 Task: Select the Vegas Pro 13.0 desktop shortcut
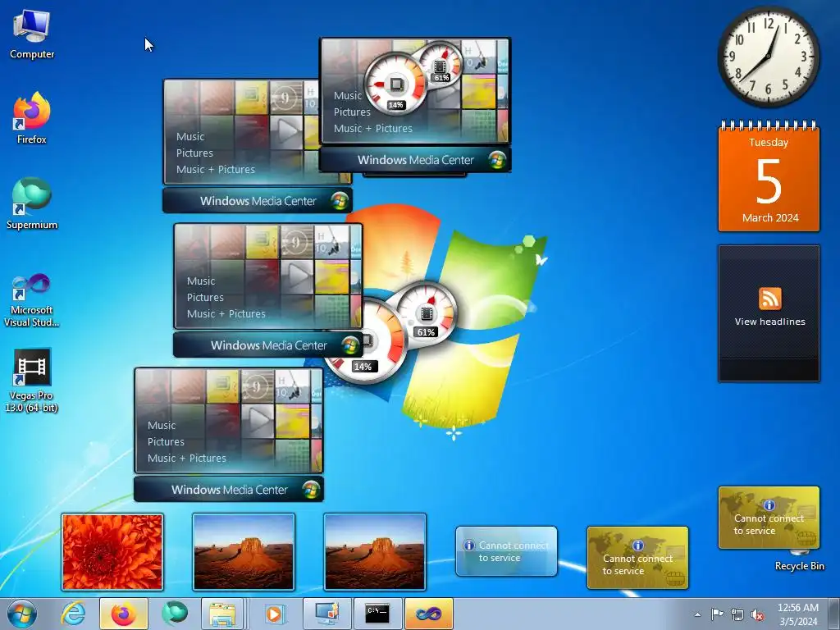pyautogui.click(x=32, y=381)
